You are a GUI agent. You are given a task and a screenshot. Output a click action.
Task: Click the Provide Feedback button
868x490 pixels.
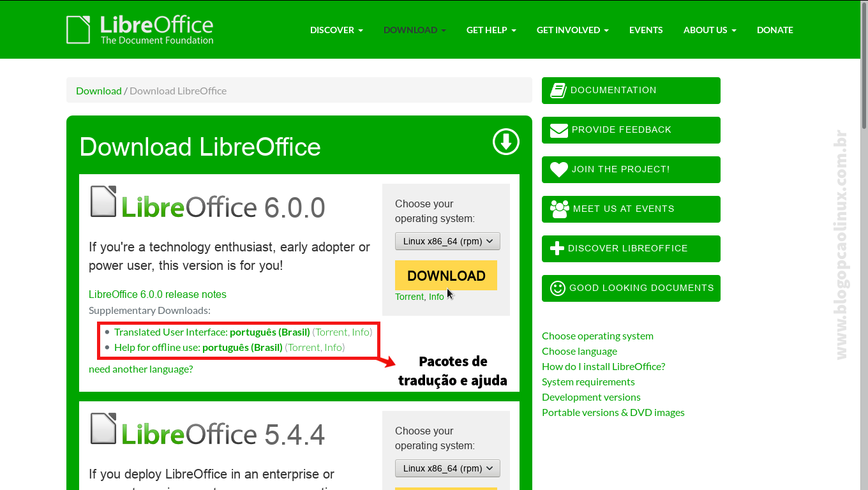tap(631, 130)
